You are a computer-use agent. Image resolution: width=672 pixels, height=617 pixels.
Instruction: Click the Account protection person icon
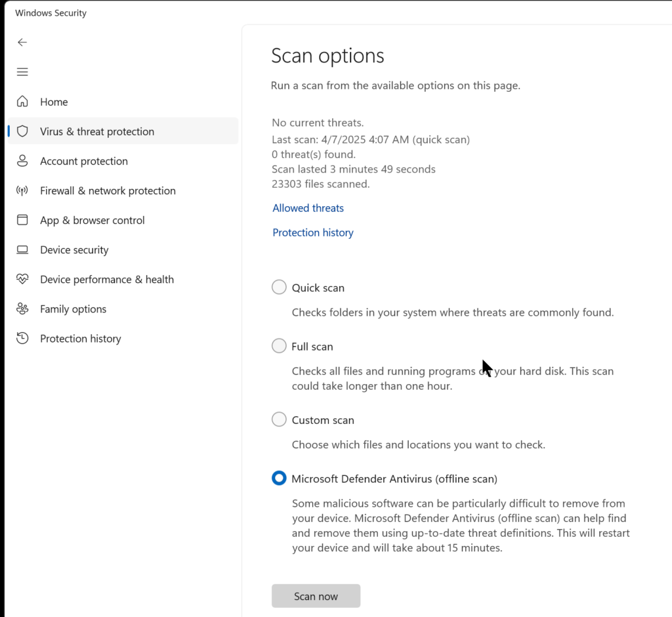(22, 161)
